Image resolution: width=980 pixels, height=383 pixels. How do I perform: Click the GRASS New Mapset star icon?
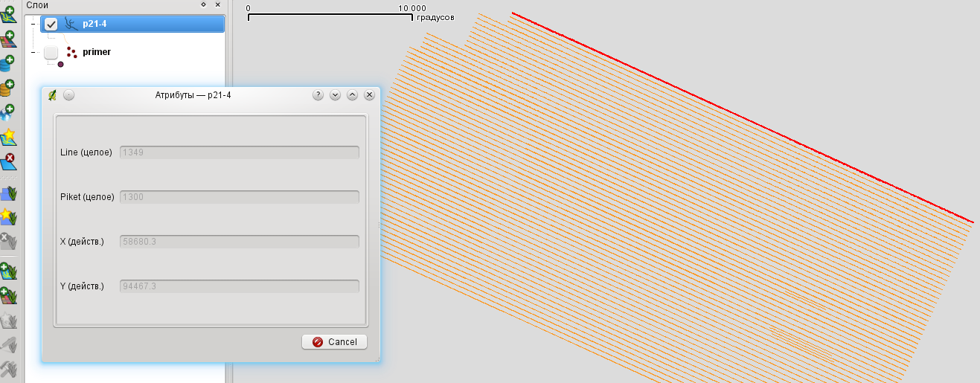coord(9,217)
